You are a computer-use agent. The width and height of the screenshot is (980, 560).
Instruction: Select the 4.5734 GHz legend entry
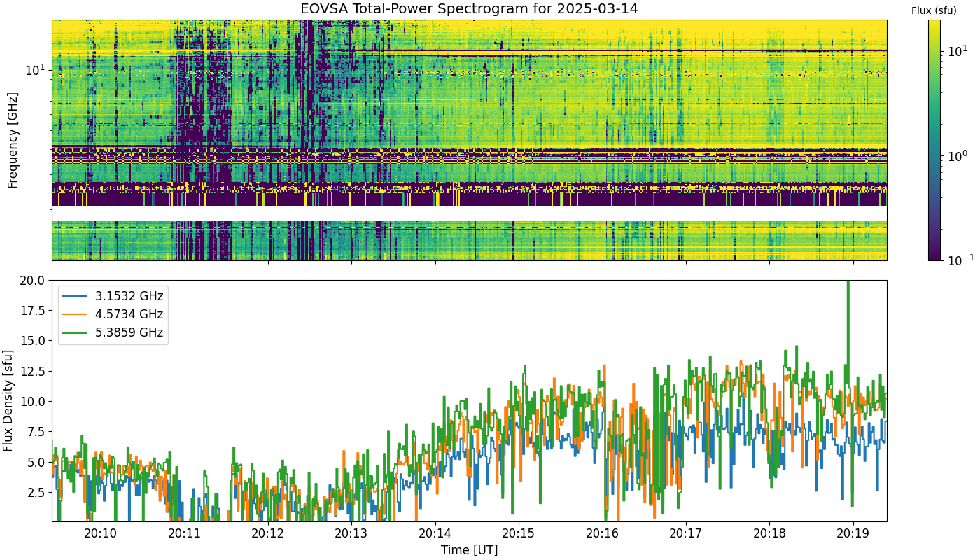(113, 314)
